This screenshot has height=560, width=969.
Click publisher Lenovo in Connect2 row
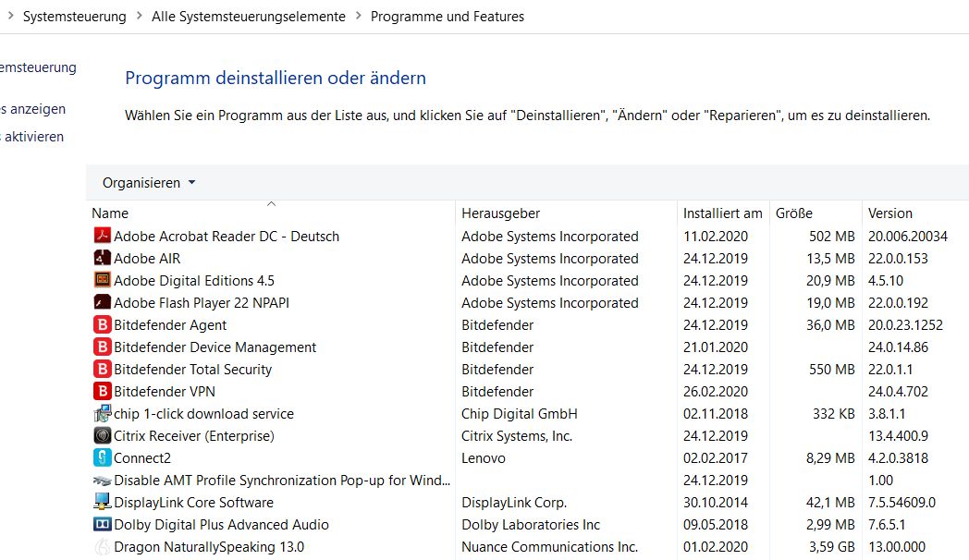[x=484, y=458]
